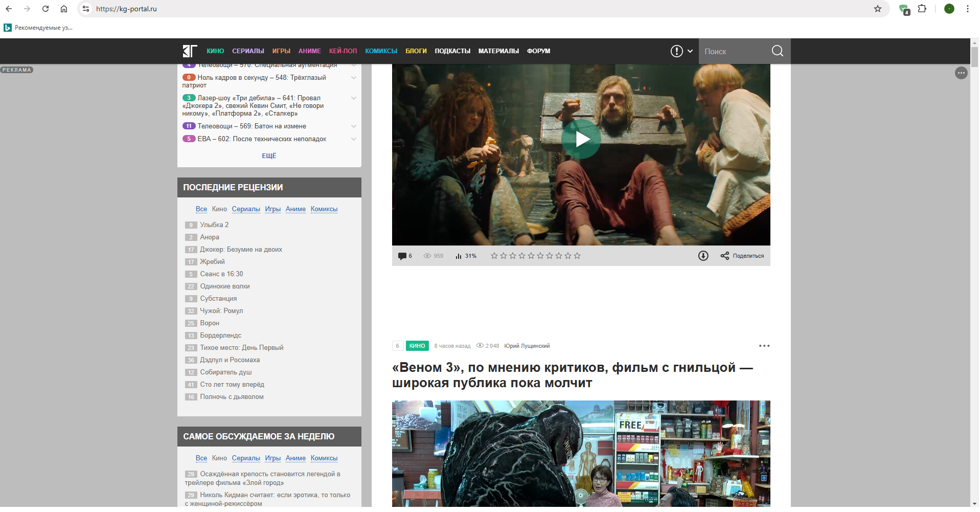Expand the Лазер-шоу Три дебила 641 entry

click(x=354, y=98)
